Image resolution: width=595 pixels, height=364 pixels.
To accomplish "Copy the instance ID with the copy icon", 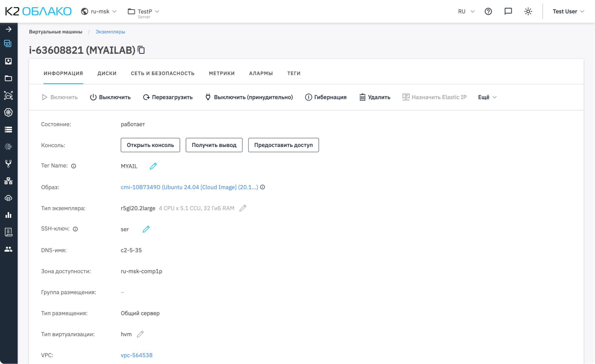I will tap(141, 50).
